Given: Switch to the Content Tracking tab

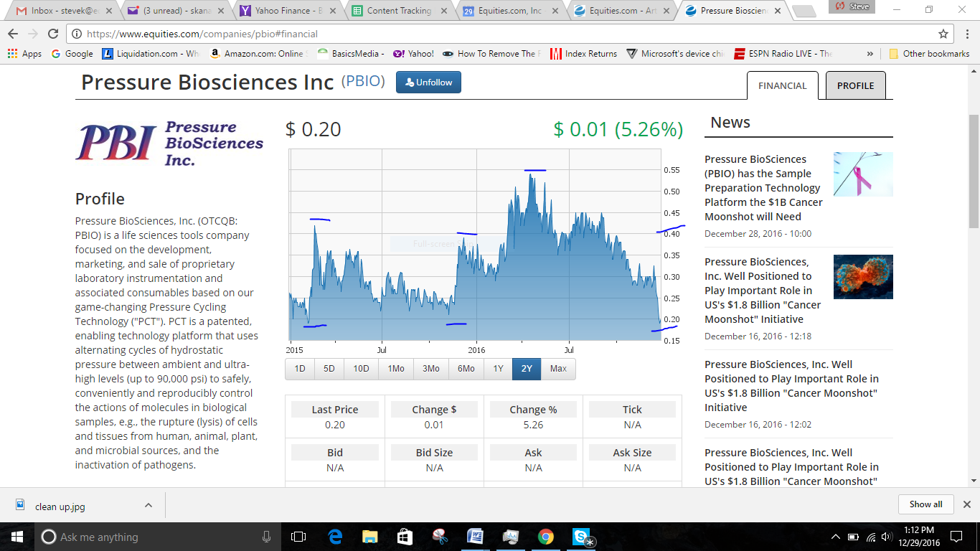Looking at the screenshot, I should click(398, 11).
